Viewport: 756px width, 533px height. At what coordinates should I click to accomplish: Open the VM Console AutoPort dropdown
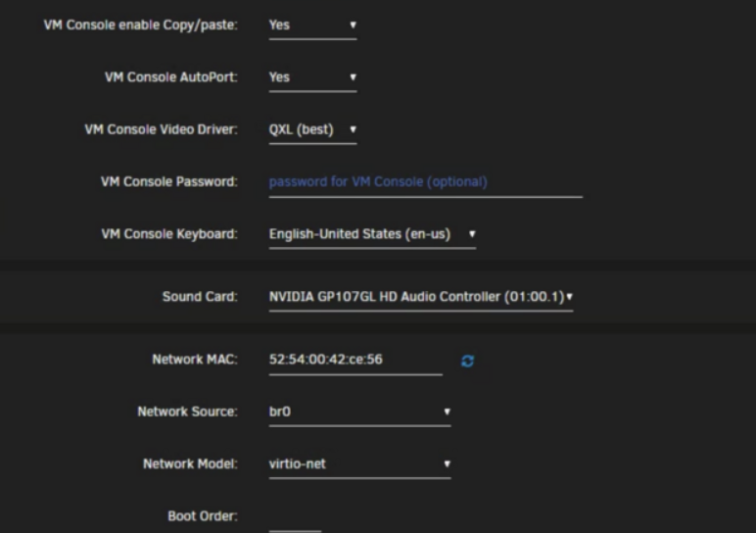coord(312,77)
